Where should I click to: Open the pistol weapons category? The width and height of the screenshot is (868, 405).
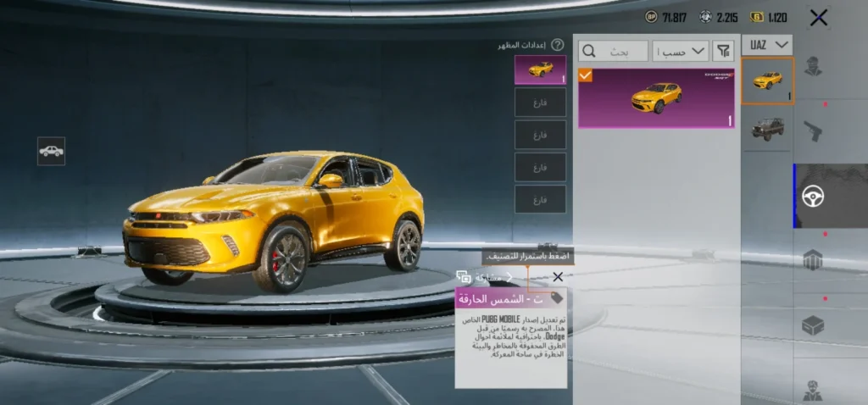814,131
